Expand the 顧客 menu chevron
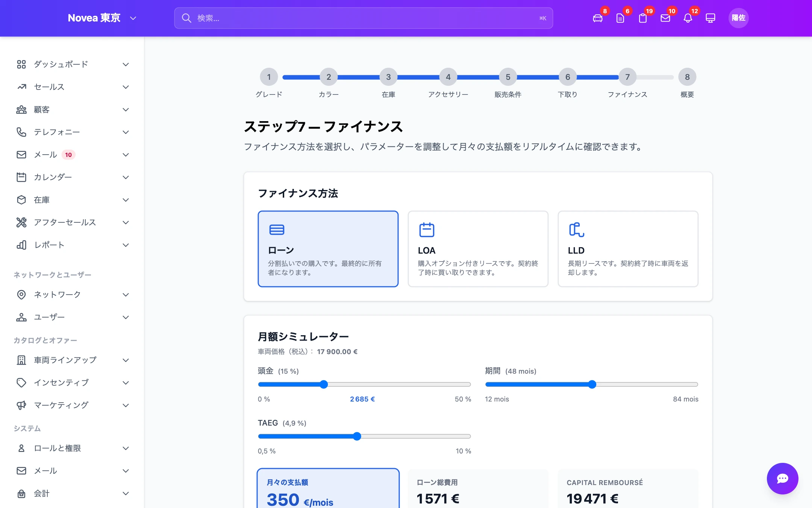This screenshot has width=812, height=508. click(x=126, y=110)
